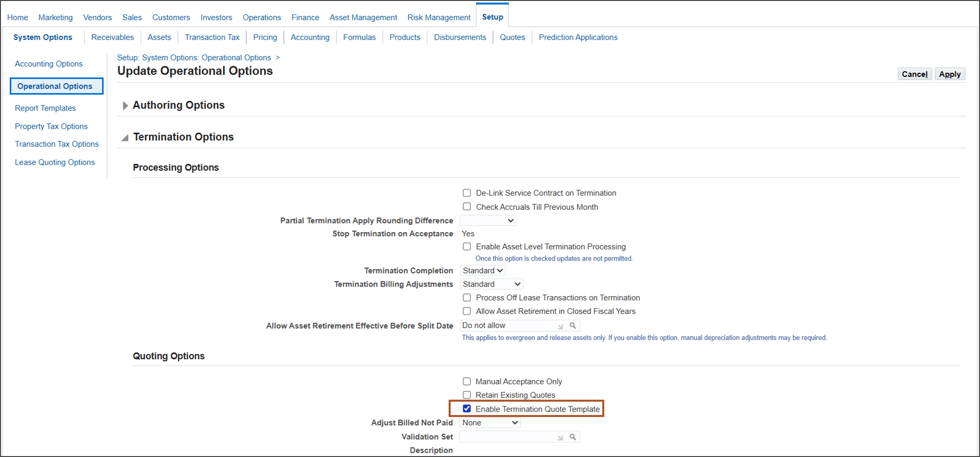
Task: Change the Termination Billing Adjustments selection
Action: [x=491, y=284]
